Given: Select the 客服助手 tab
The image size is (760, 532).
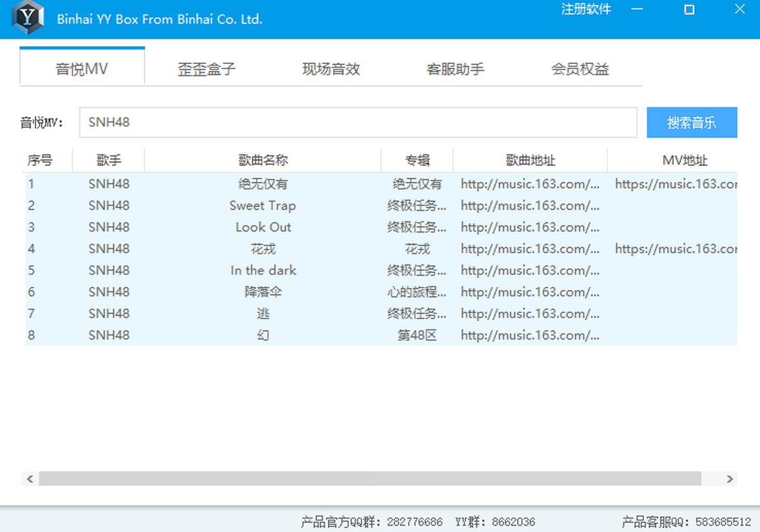Looking at the screenshot, I should [455, 69].
